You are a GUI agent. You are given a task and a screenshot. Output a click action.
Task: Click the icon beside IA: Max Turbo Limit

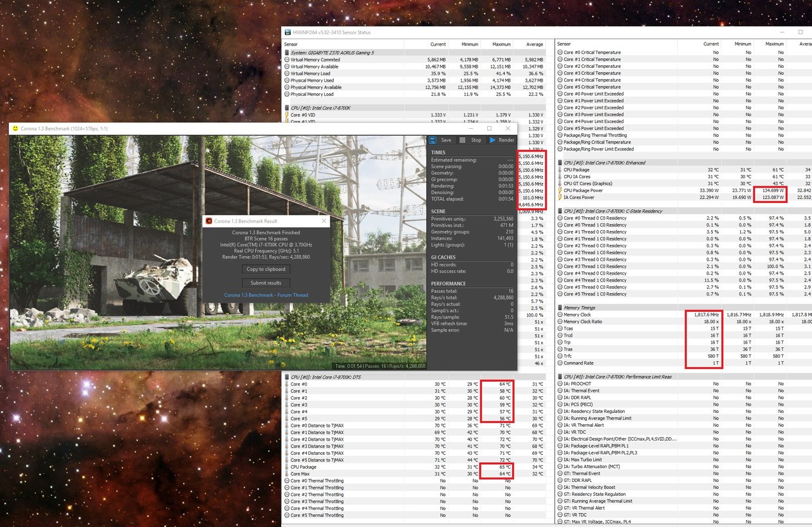pos(560,459)
